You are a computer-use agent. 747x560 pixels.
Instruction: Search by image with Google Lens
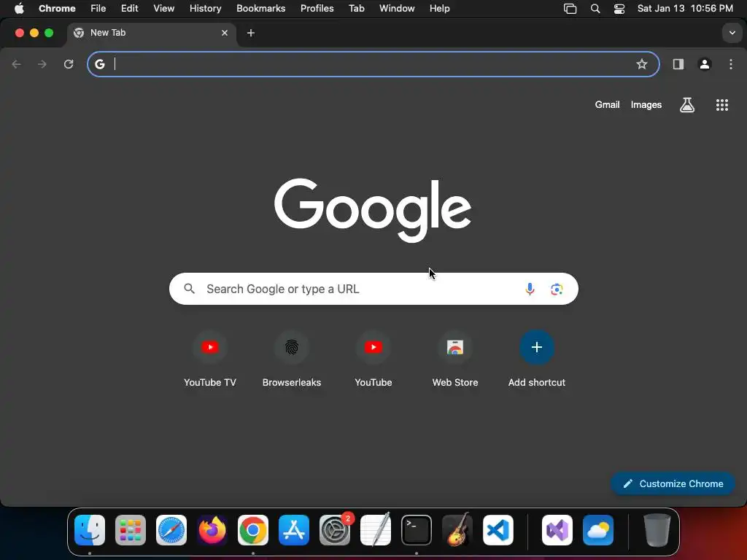557,289
